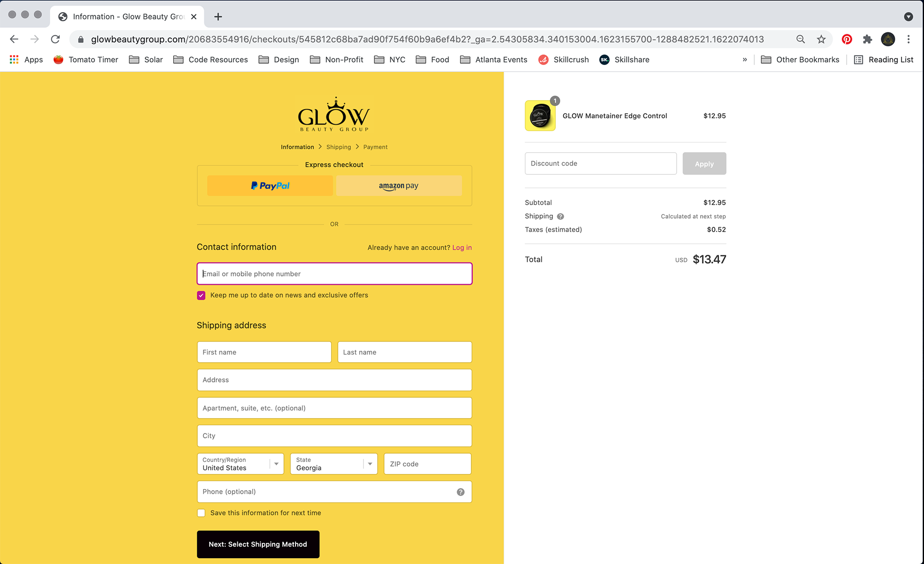Click the Calculated at next step text
The height and width of the screenshot is (564, 924).
click(x=693, y=216)
